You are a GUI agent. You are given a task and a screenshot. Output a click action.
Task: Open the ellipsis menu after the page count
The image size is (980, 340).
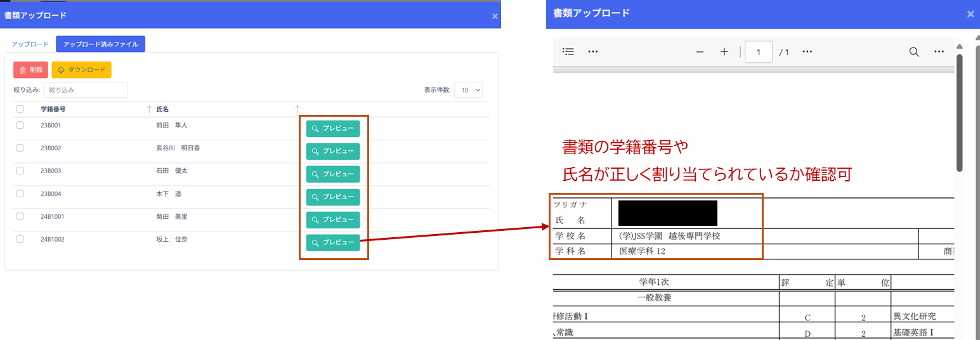coord(807,52)
